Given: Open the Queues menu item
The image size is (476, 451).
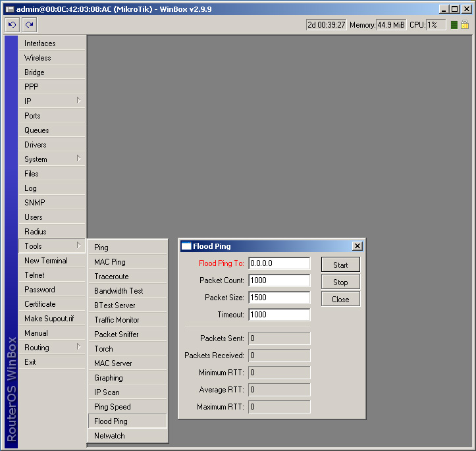Looking at the screenshot, I should pyautogui.click(x=52, y=130).
